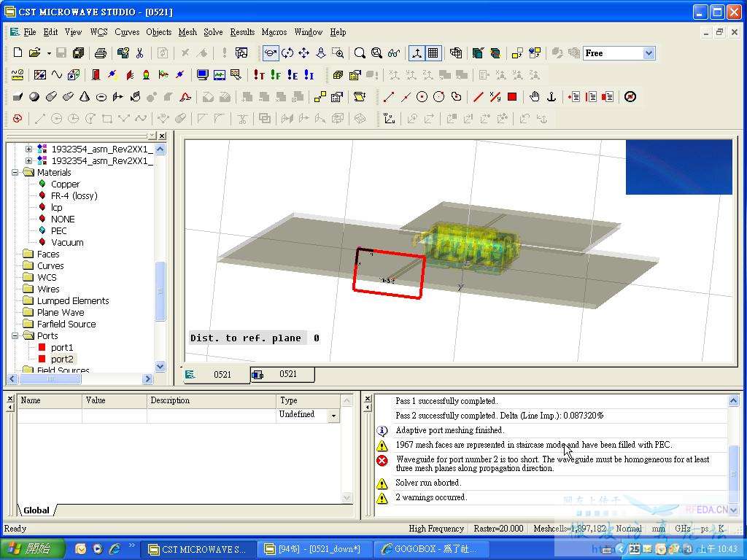Image resolution: width=747 pixels, height=560 pixels.
Task: Switch to [94%] 0521_down taskbar window
Action: tap(314, 549)
